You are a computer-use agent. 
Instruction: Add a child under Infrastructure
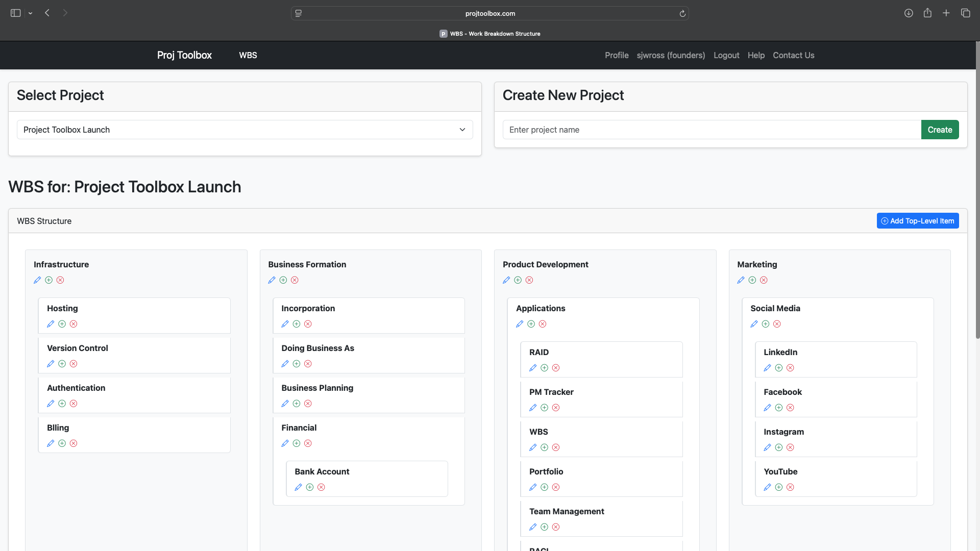48,280
